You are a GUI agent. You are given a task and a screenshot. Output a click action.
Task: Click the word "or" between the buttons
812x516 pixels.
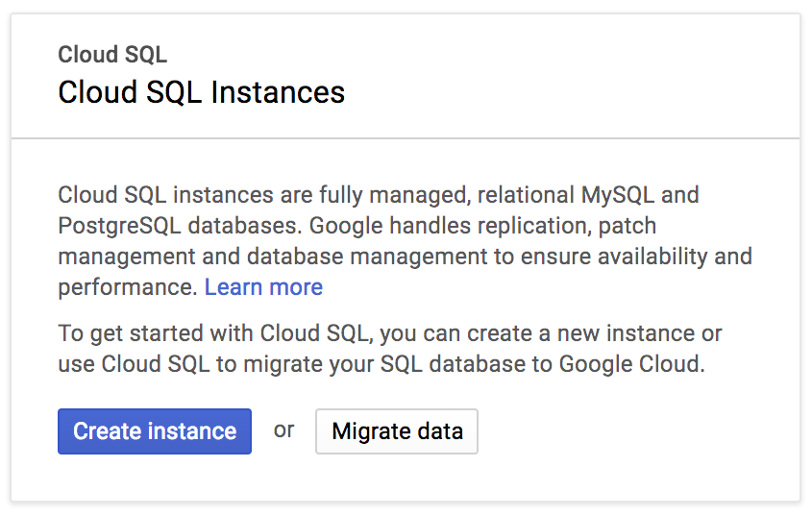283,430
